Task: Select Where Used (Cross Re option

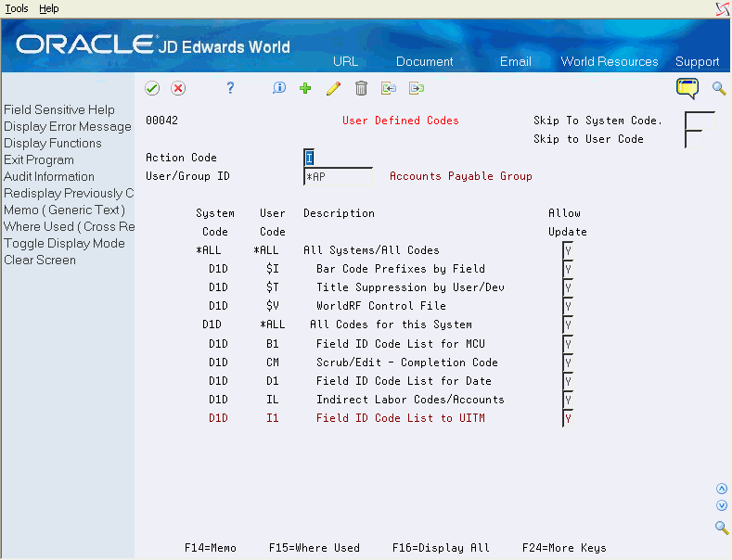Action: pyautogui.click(x=69, y=227)
